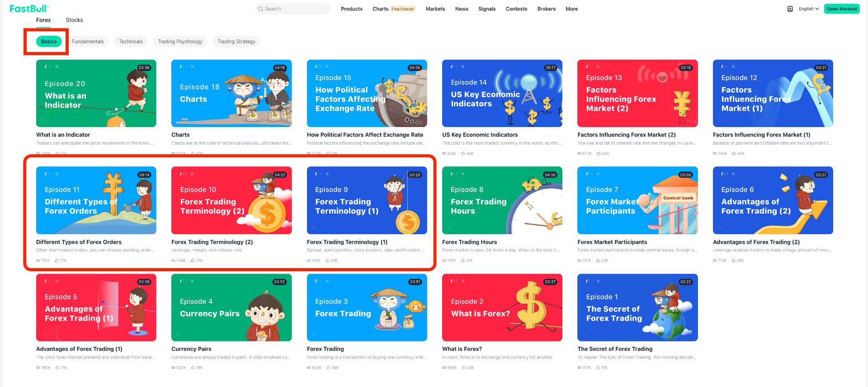Viewport: 868px width, 387px height.
Task: Open the Signals menu item
Action: point(487,9)
